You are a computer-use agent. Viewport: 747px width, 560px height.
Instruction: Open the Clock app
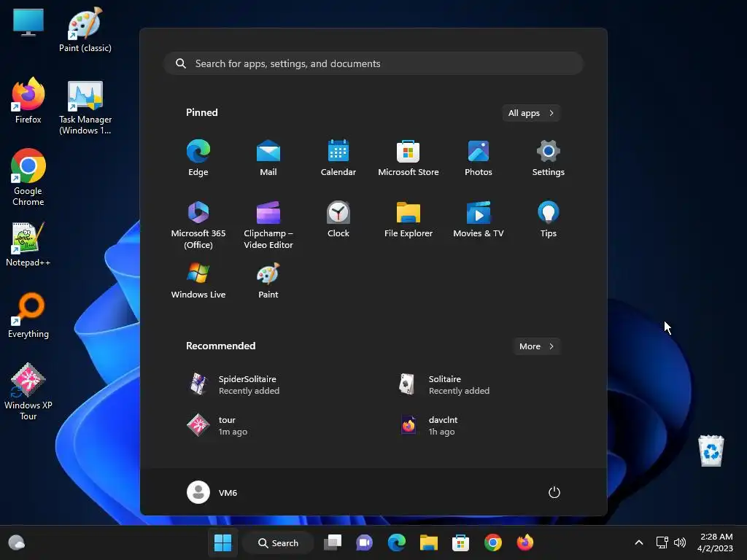(x=338, y=219)
